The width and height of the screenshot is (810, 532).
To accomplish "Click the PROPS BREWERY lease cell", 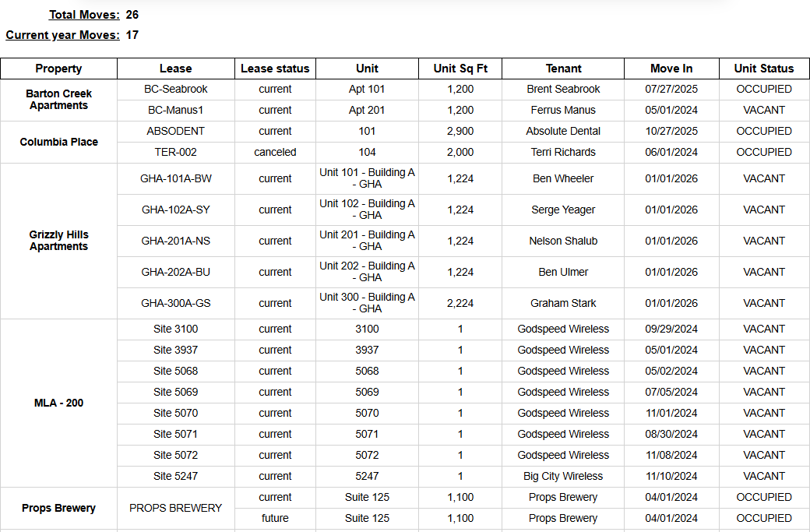I will [176, 508].
